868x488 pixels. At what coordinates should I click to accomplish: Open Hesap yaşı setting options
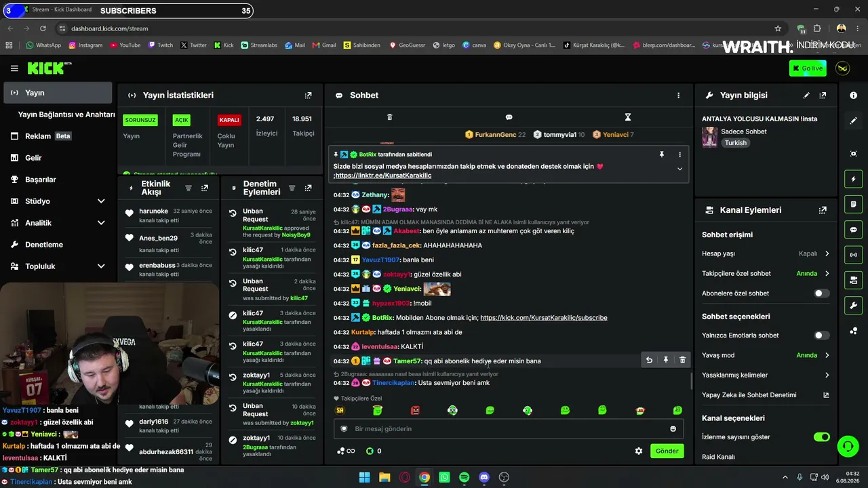[766, 253]
